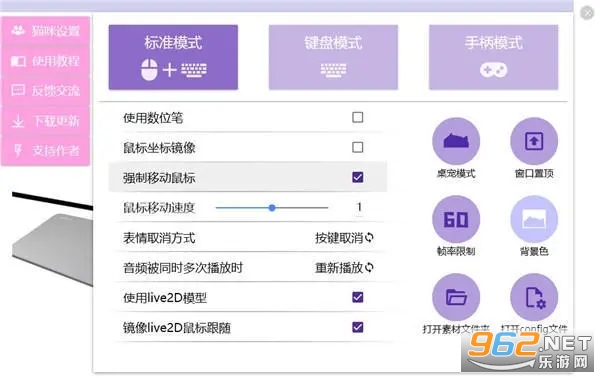Open 打开素材文件夹 folder icon
Screen dimensions: 600x378
click(456, 297)
